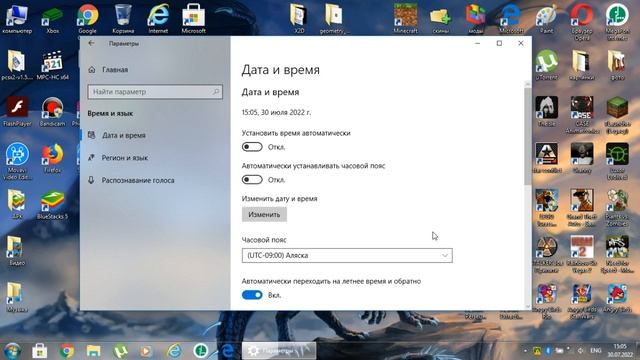Open the Видео folder on desktop

[16, 251]
